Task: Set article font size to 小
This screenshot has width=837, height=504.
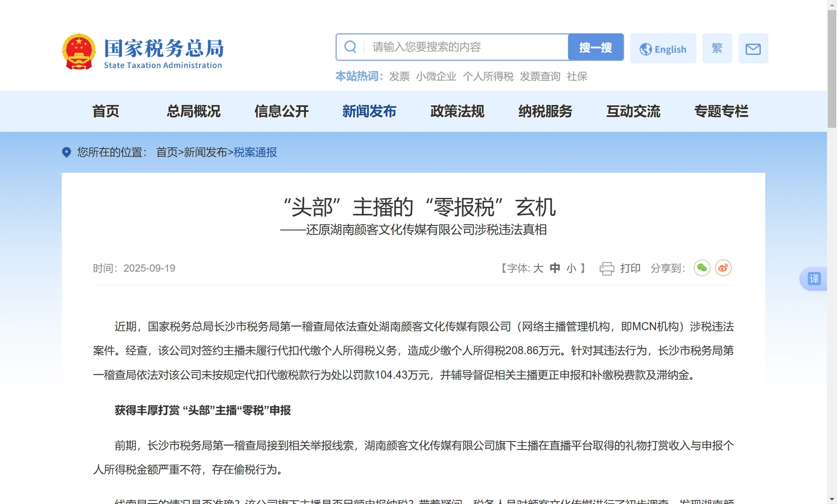Action: [x=571, y=268]
